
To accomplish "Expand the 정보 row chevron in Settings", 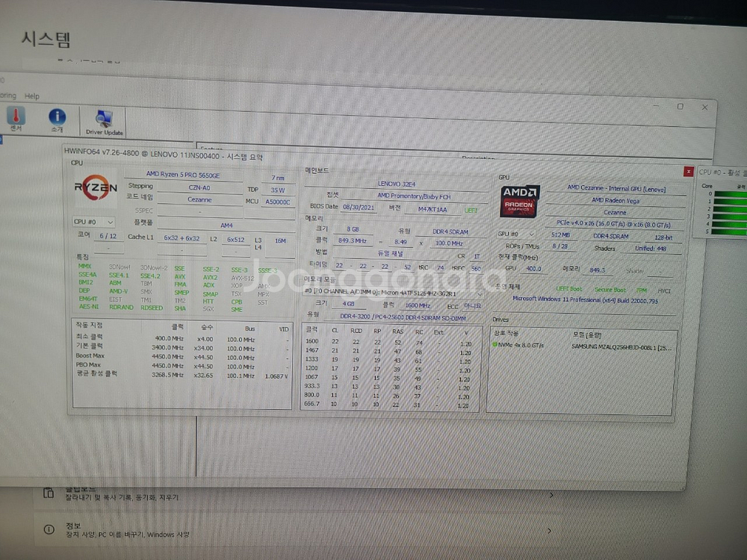I will 549,530.
